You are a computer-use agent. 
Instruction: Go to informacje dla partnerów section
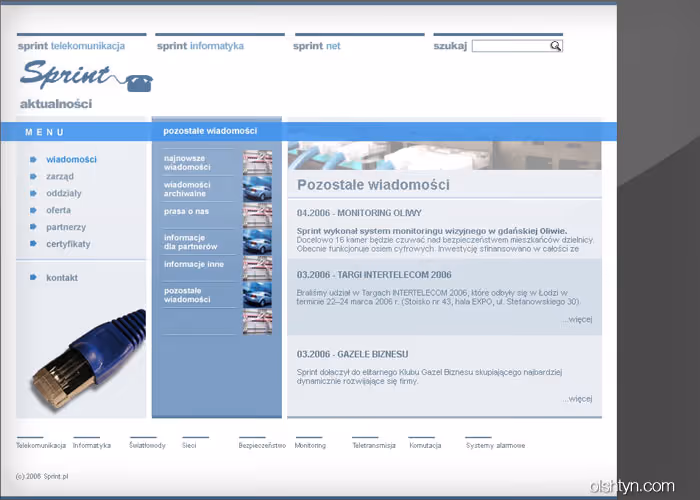click(190, 241)
